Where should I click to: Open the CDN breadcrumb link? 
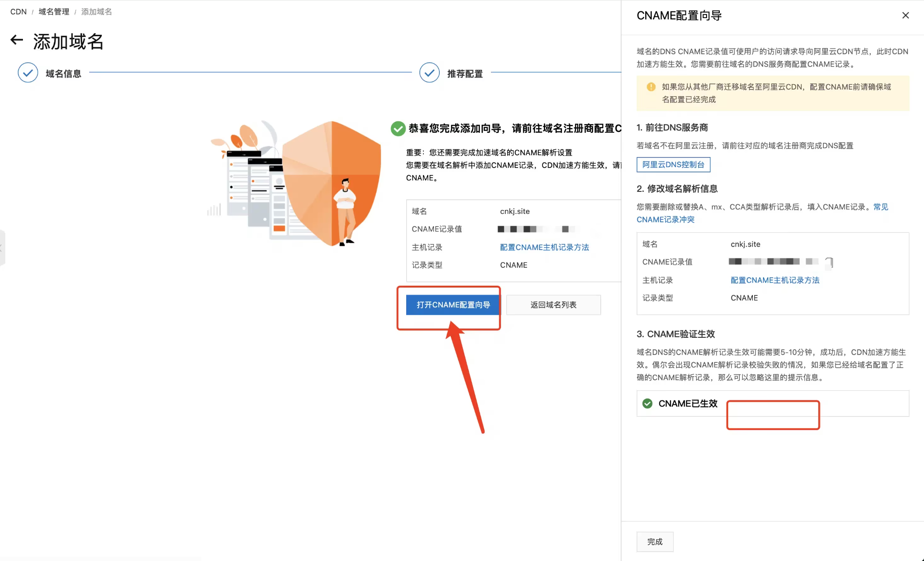[18, 12]
